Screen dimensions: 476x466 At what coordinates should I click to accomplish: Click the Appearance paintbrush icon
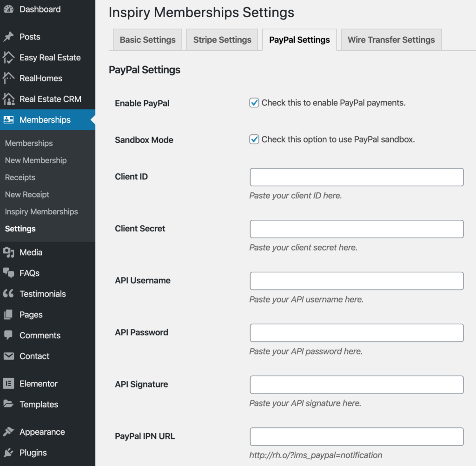click(9, 432)
